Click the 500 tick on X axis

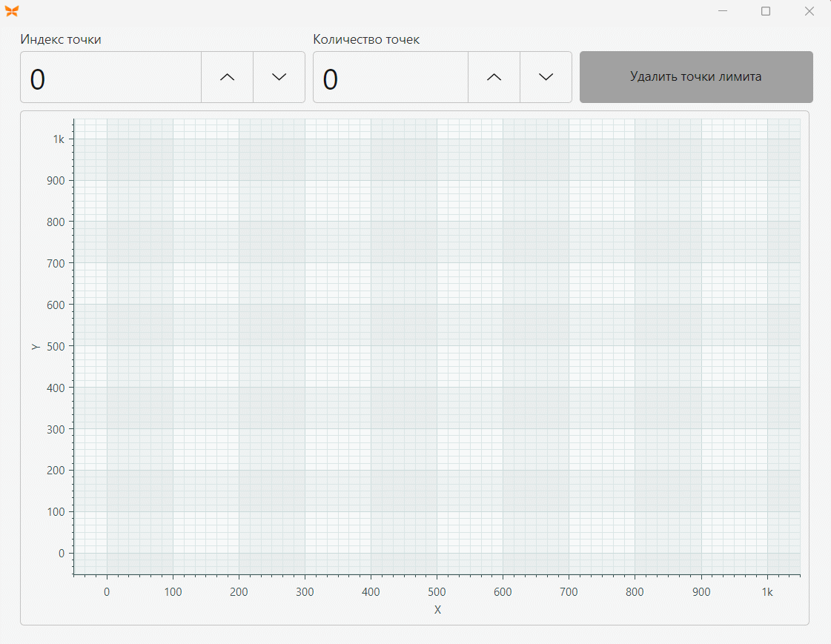click(x=437, y=591)
